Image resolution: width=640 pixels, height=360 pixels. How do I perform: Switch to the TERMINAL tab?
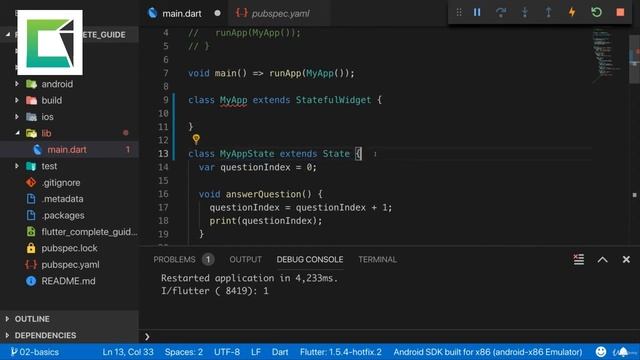pos(378,260)
